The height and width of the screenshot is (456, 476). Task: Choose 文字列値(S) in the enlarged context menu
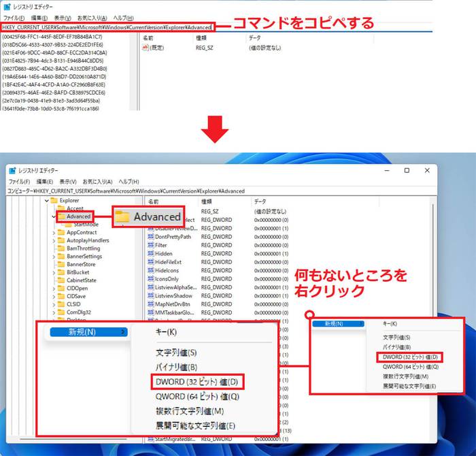click(x=176, y=353)
